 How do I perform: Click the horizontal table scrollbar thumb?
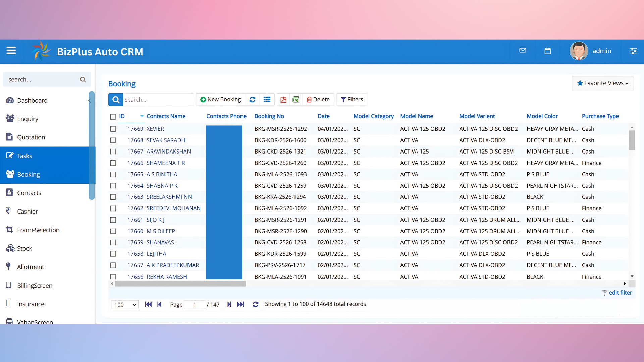click(180, 284)
